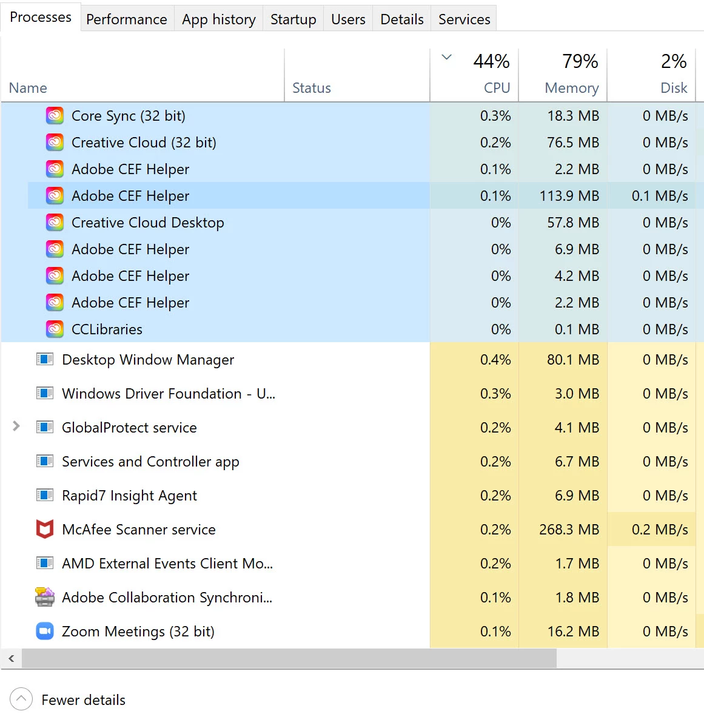The image size is (704, 728).
Task: Click the Windows Driver Foundation icon
Action: pyautogui.click(x=45, y=393)
